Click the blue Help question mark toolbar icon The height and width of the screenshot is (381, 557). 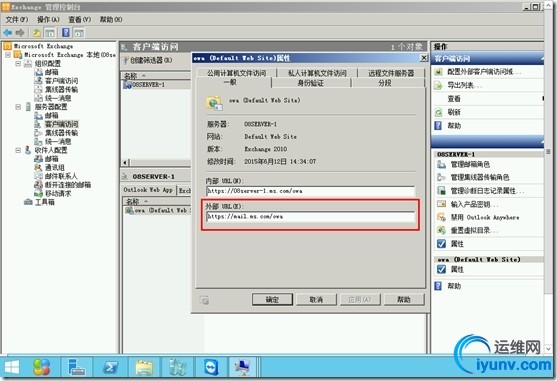pos(66,33)
